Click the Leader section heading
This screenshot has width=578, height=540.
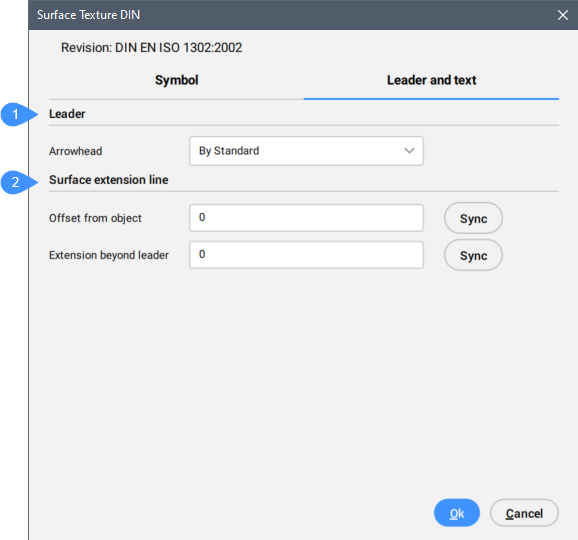[x=67, y=114]
